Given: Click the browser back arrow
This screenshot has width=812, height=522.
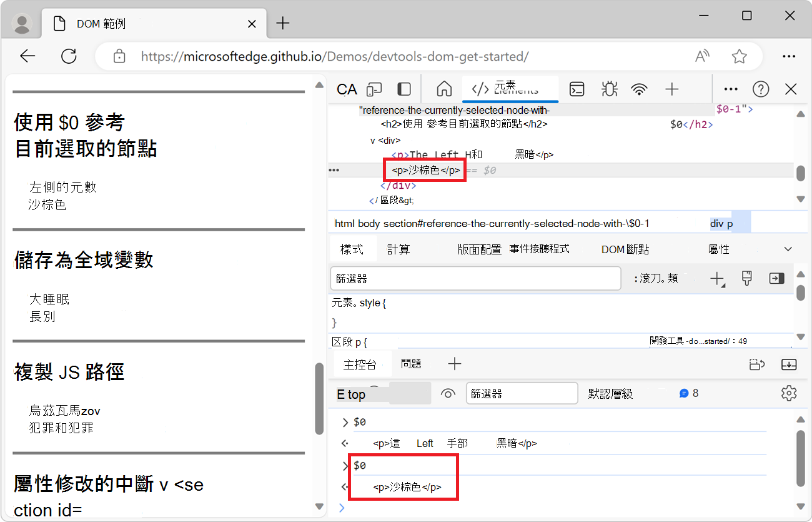Looking at the screenshot, I should point(27,56).
